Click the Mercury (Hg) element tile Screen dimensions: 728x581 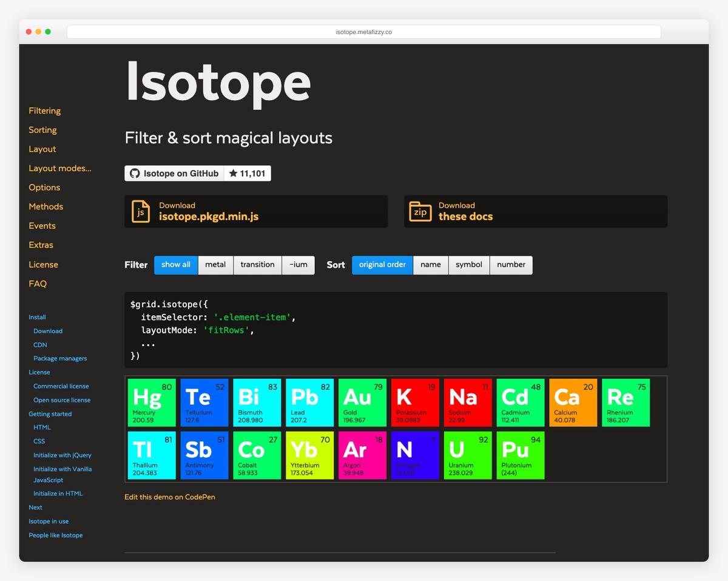point(151,402)
